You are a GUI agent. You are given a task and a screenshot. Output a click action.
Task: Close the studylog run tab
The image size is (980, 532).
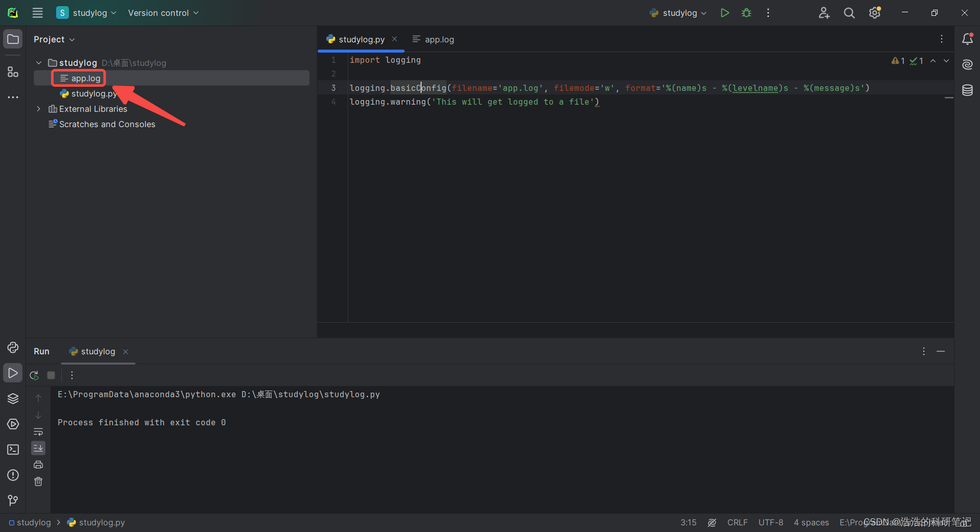click(126, 351)
